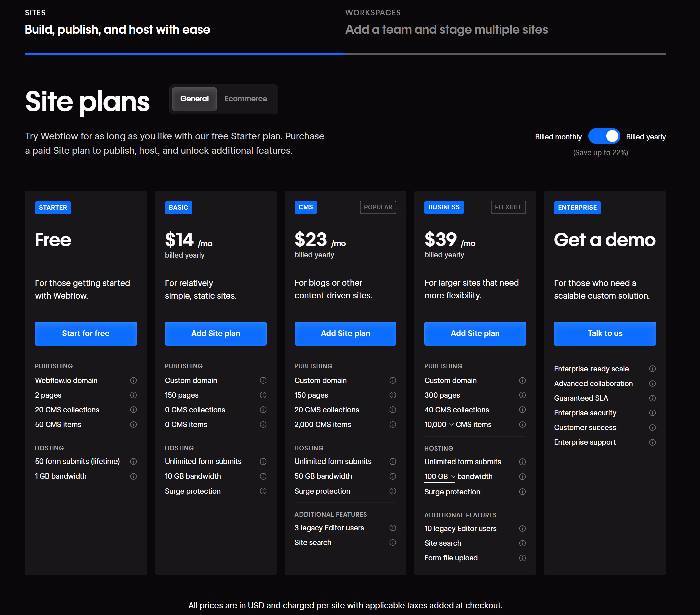Click info icon beside 3 legacy Editor users
Viewport: 700px width, 615px height.
pos(393,528)
